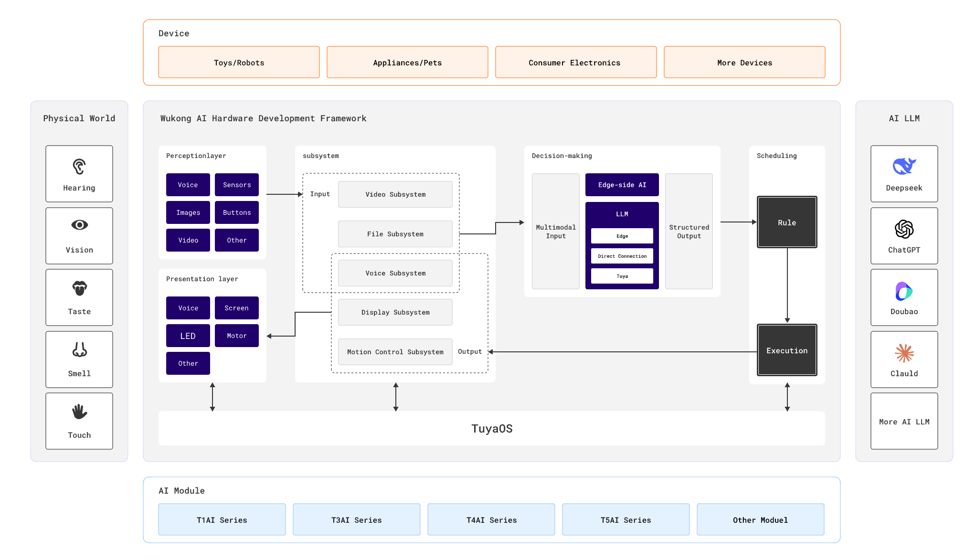Select the More AI LLM card
976x560 pixels.
click(x=904, y=421)
